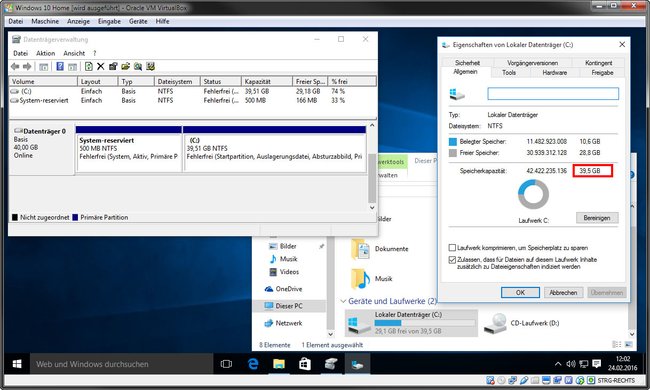This screenshot has height=390, width=650.
Task: Select the (C:) row in volume list
Action: [193, 91]
